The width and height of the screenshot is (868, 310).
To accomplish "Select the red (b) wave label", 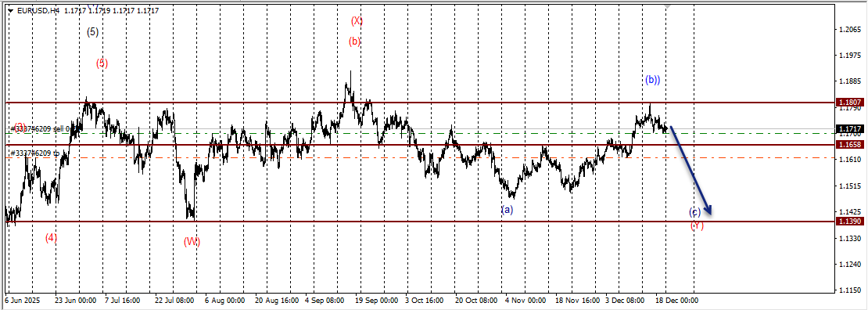I will coord(355,41).
